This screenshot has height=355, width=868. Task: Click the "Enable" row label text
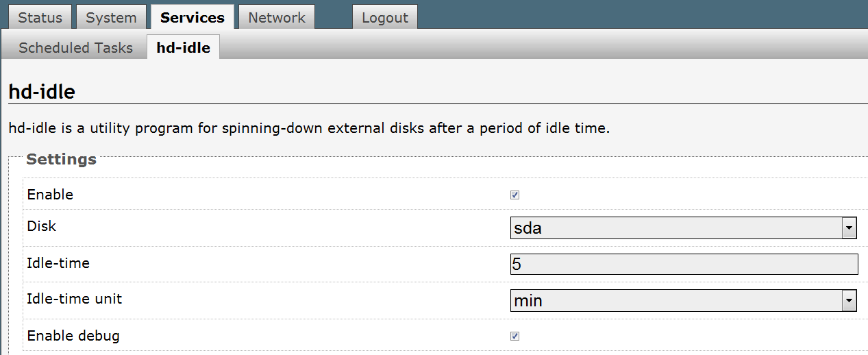[50, 195]
